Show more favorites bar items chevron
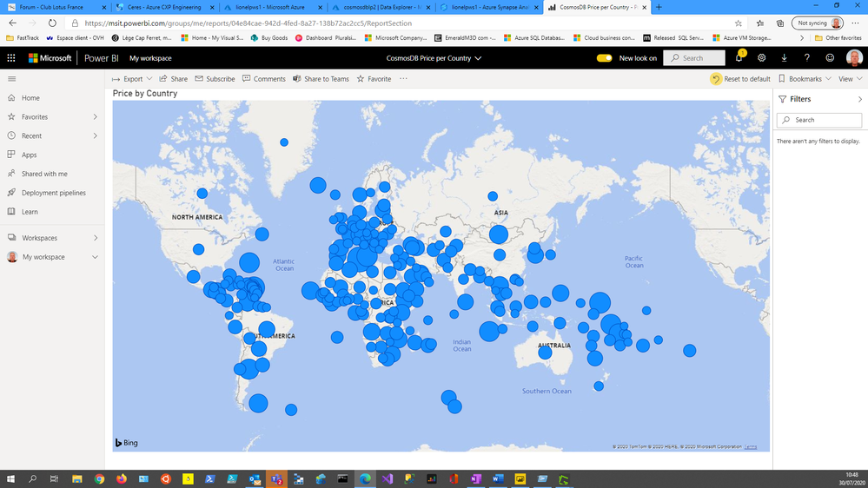868x488 pixels. pyautogui.click(x=802, y=37)
